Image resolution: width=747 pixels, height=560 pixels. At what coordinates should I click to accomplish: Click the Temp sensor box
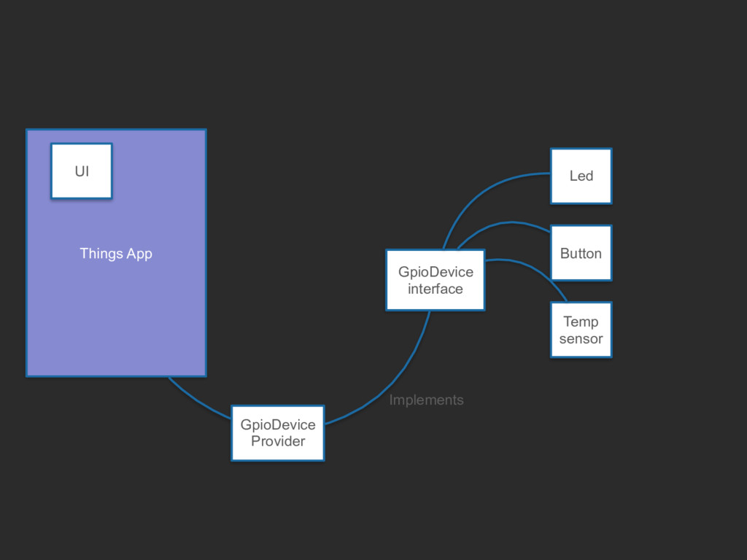[581, 330]
